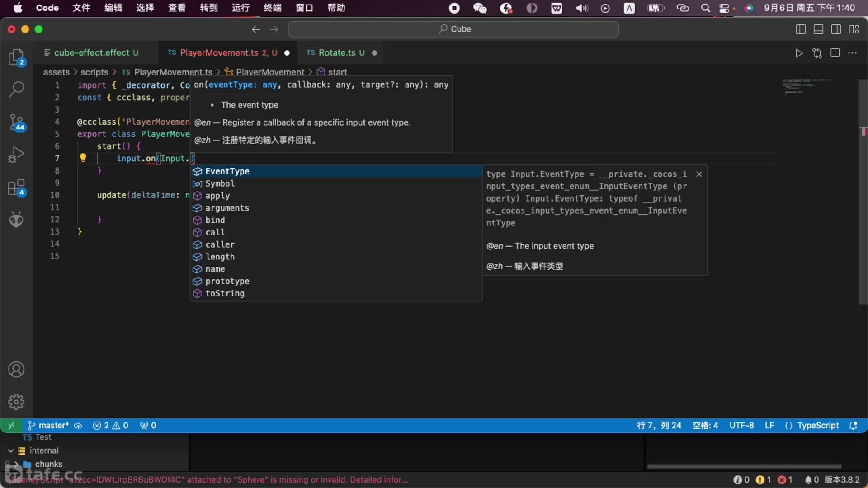This screenshot has height=488, width=868.
Task: Open Customize Layout icon
Action: (854, 29)
